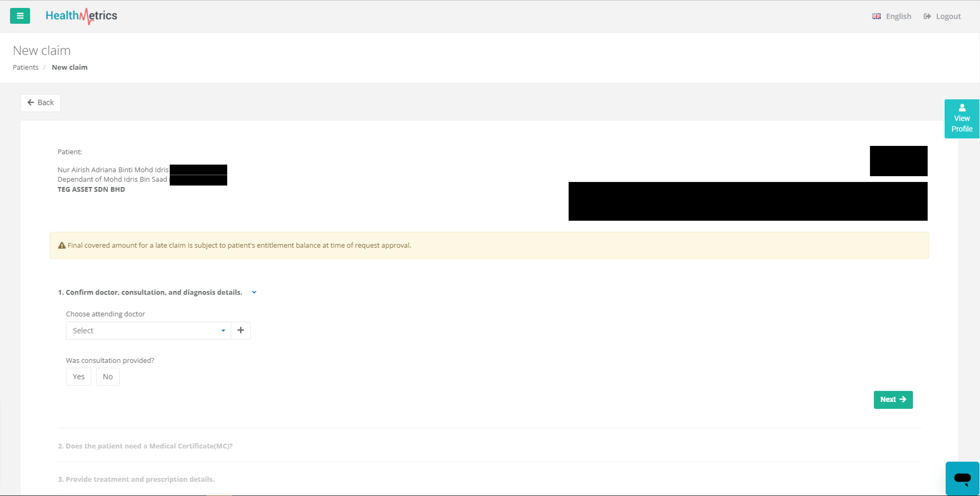Go to the Patients breadcrumb

tap(25, 67)
